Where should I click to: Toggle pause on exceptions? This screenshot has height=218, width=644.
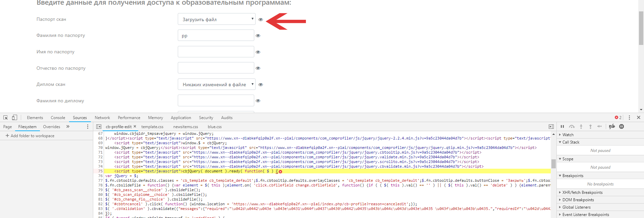622,127
